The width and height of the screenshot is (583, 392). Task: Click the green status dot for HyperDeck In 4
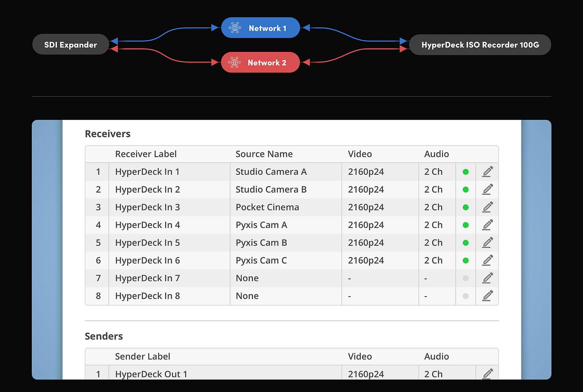click(465, 225)
